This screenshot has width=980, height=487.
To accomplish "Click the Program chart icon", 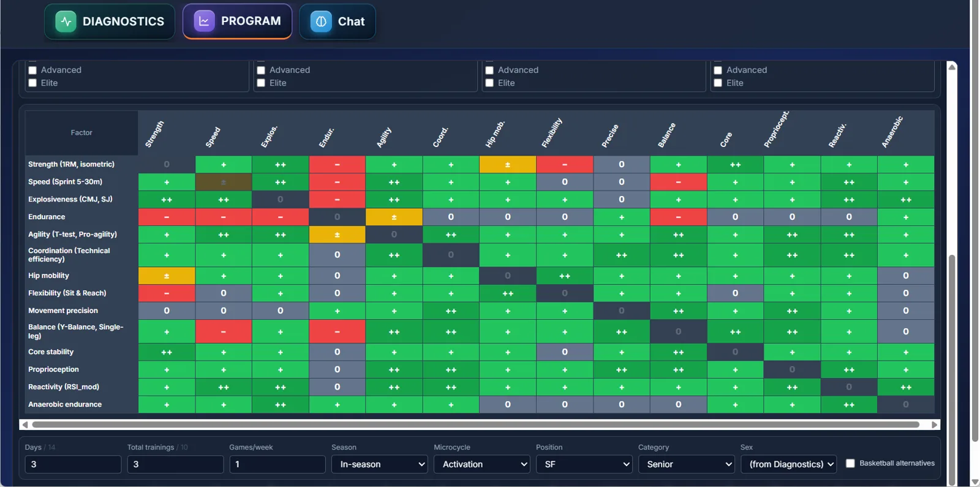I will (204, 21).
